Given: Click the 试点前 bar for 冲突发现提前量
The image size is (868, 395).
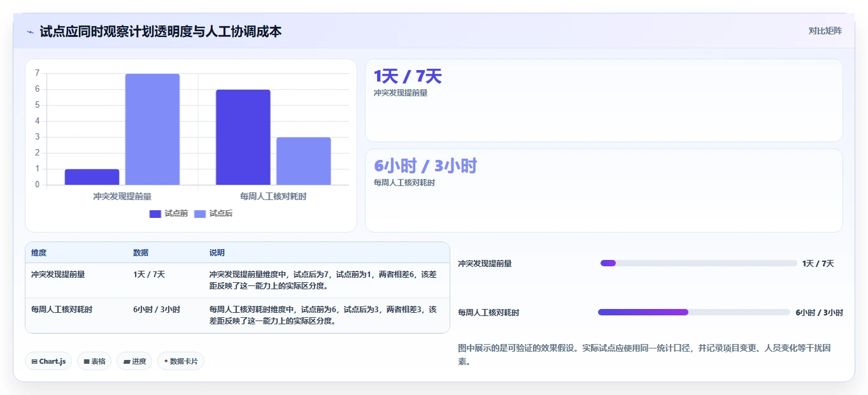Looking at the screenshot, I should pyautogui.click(x=92, y=177).
